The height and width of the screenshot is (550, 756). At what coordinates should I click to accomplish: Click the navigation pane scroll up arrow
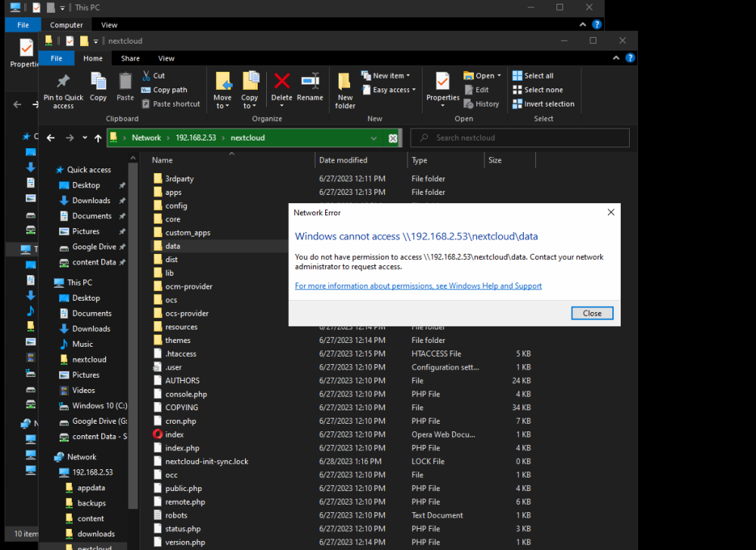[x=133, y=159]
